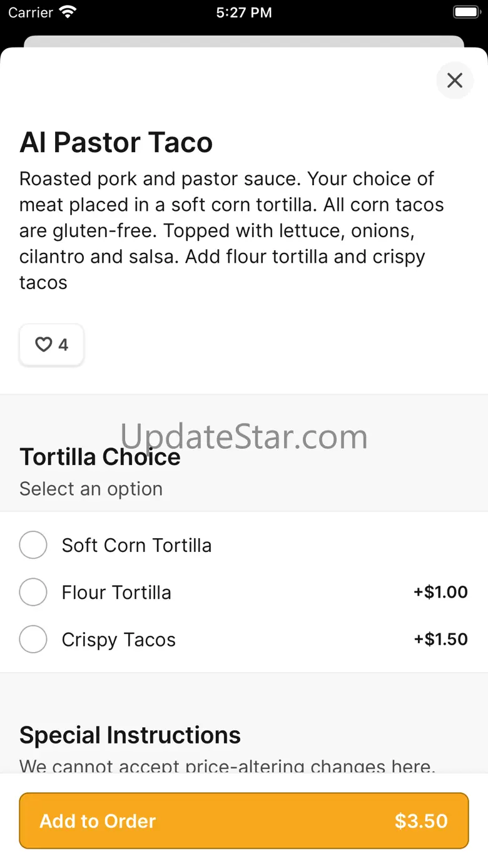Viewport: 488px width, 868px height.
Task: Tap the gray background card behind the sheet
Action: click(244, 41)
